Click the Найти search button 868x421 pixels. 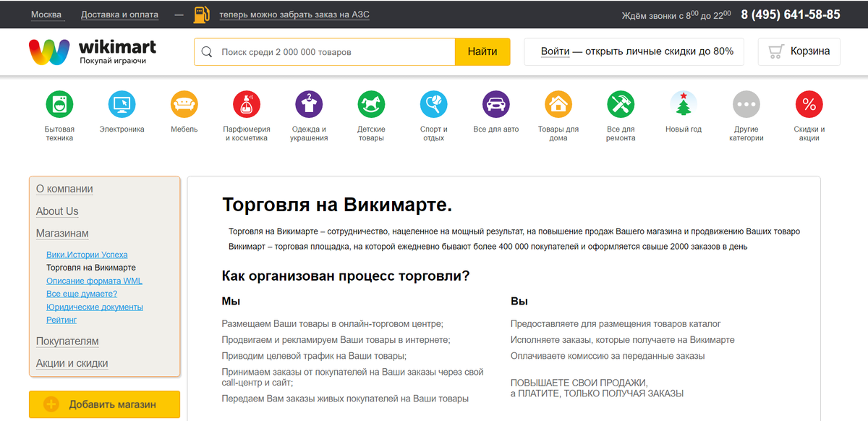(x=482, y=52)
